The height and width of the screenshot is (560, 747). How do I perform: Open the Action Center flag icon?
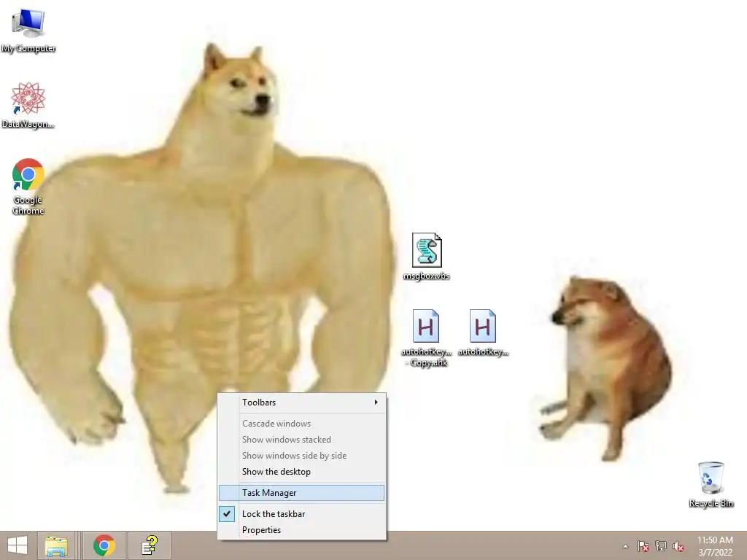643,546
